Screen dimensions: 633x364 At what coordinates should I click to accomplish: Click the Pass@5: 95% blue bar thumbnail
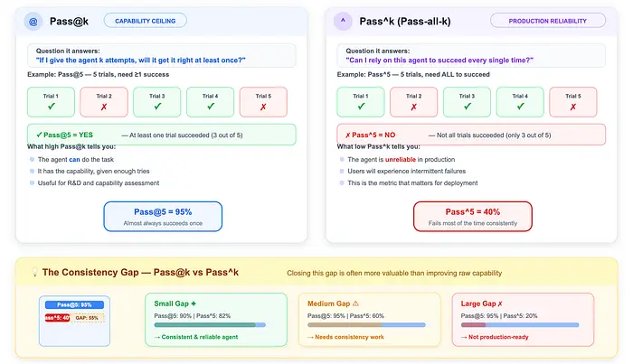pos(74,304)
